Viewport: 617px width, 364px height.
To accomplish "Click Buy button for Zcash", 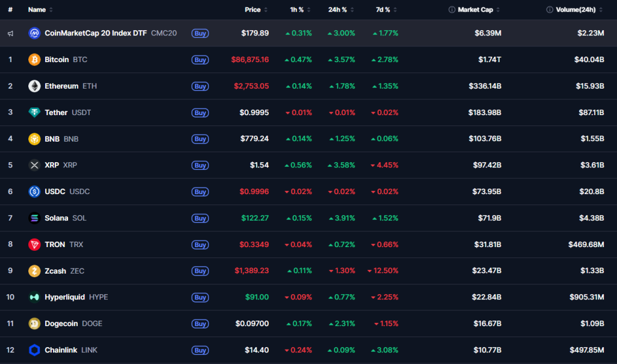I will [200, 271].
